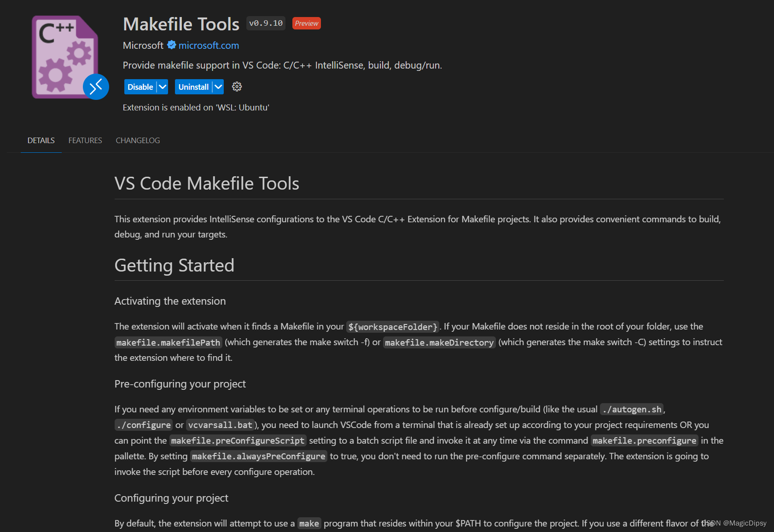Viewport: 774px width, 532px height.
Task: Click the ${workspaceFolder} code snippet
Action: (x=393, y=327)
